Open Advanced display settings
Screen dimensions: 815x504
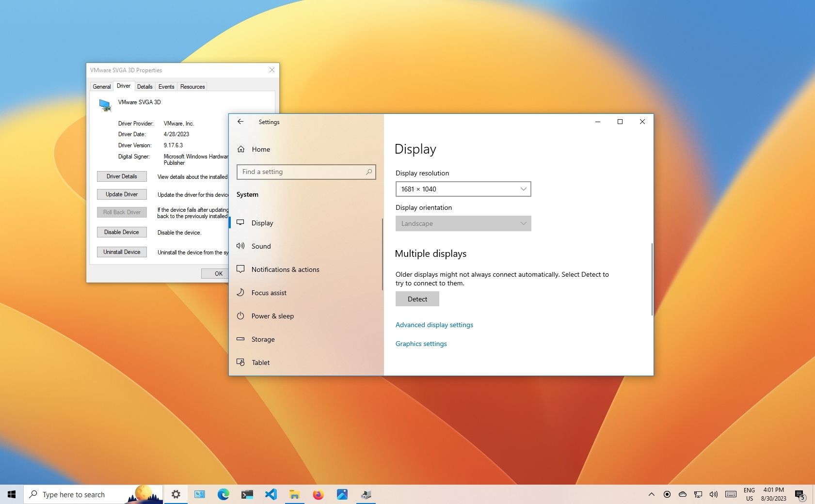pos(434,325)
